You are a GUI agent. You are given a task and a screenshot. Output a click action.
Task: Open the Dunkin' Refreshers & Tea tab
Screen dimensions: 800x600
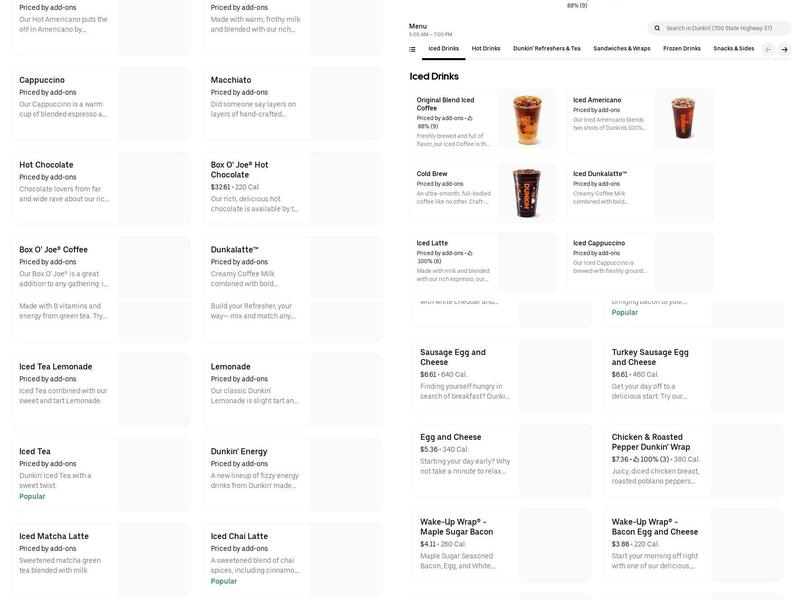coord(546,48)
